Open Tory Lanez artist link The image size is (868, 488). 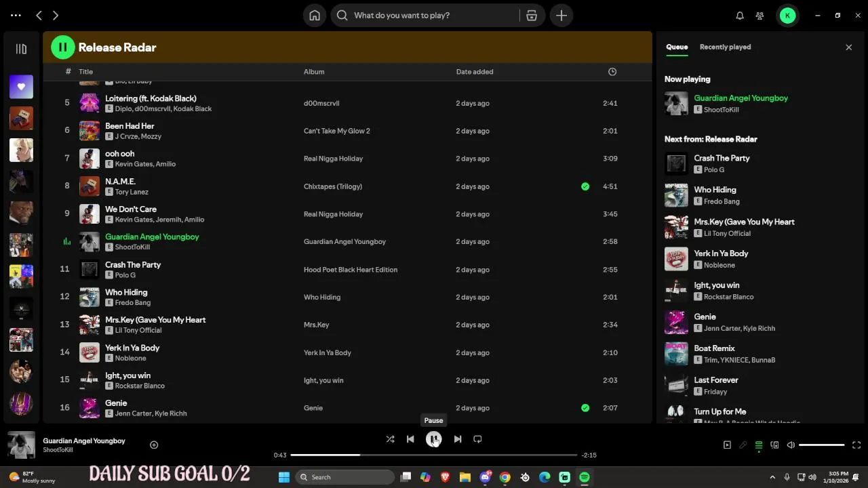coord(132,192)
